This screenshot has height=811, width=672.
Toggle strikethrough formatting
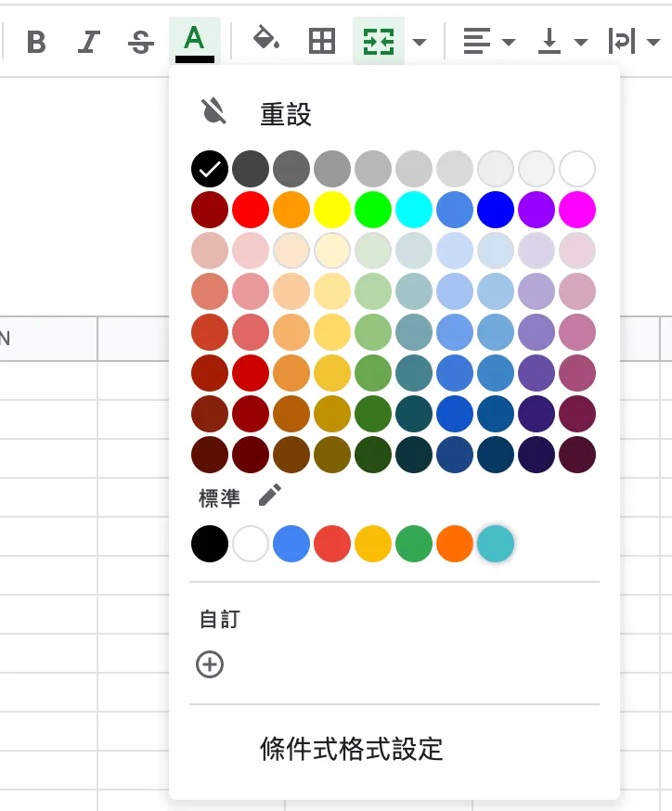[141, 42]
